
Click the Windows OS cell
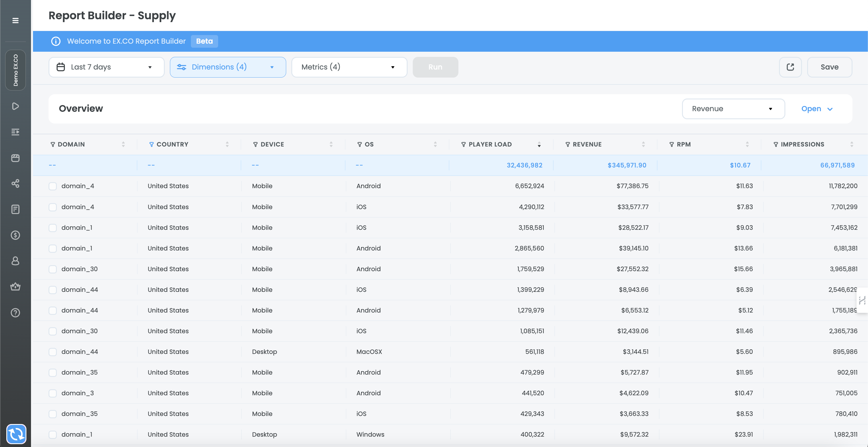(x=370, y=435)
